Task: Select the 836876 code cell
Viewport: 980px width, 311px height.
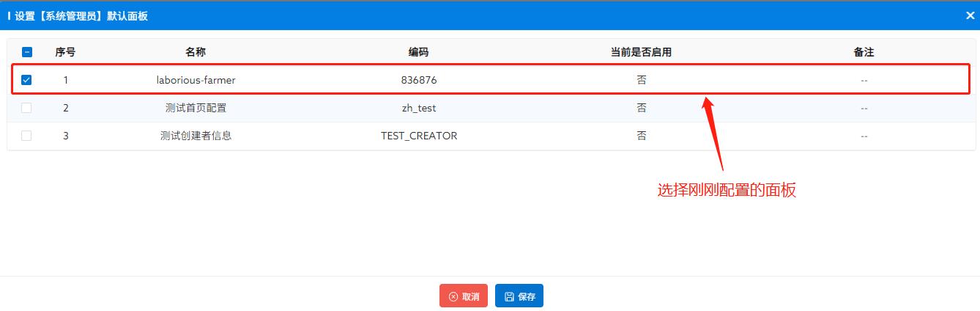Action: [419, 80]
